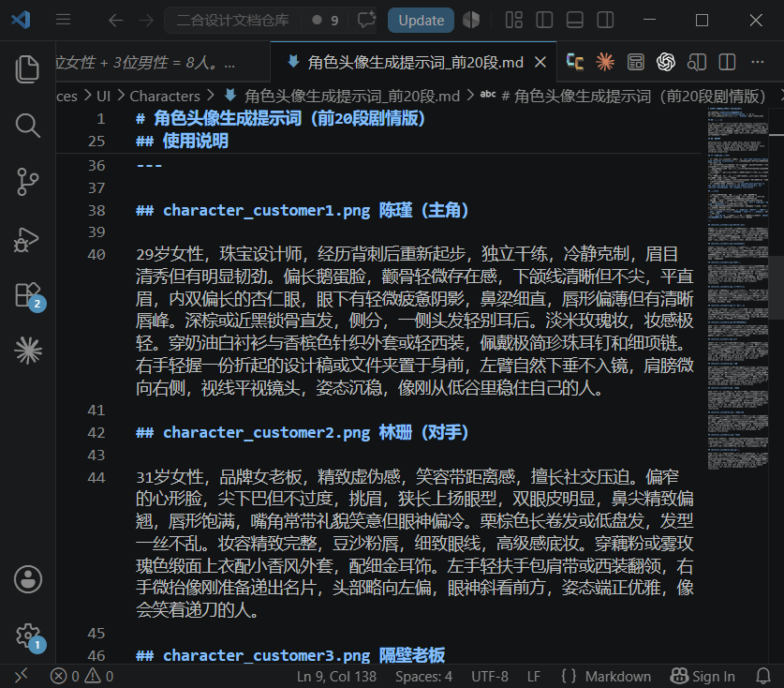Click the compare changes icon in editor toolbar
Image resolution: width=784 pixels, height=688 pixels.
[575, 62]
